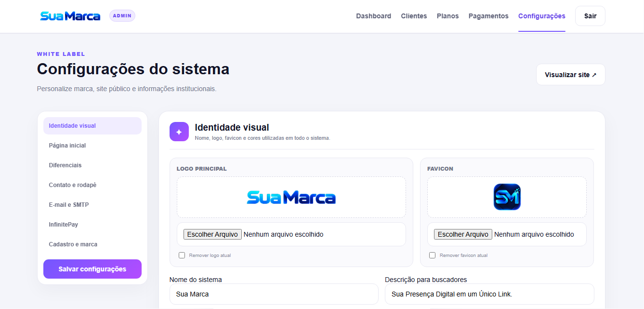Click the Configurações do sistema heading
644x309 pixels.
133,69
